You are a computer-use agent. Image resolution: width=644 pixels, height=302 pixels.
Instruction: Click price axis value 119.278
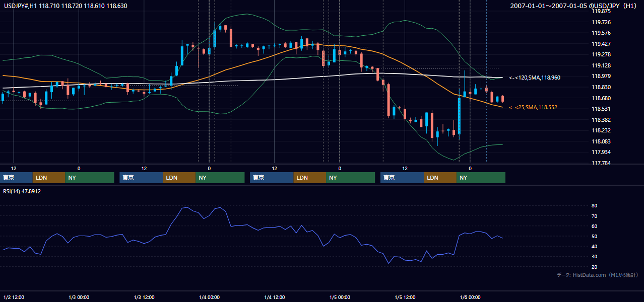click(601, 54)
